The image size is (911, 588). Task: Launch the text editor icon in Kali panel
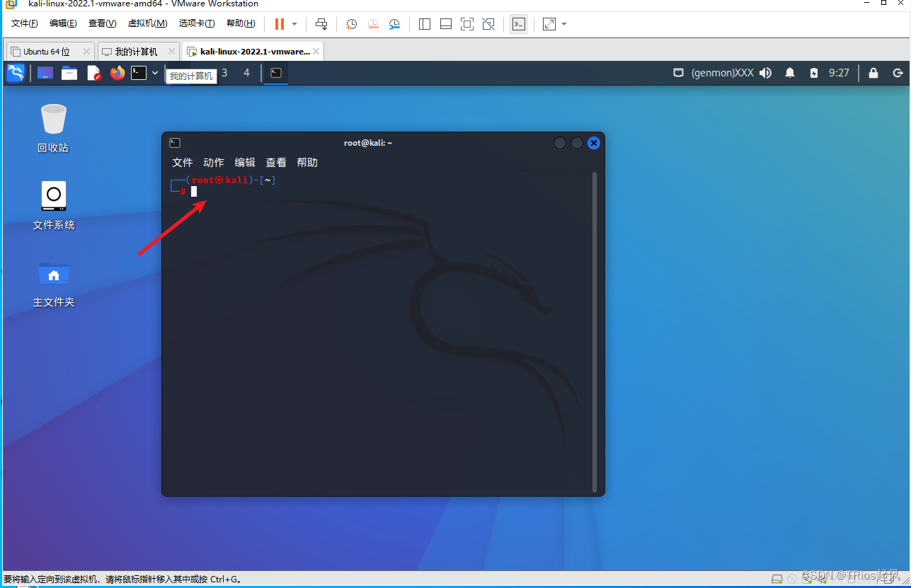93,73
